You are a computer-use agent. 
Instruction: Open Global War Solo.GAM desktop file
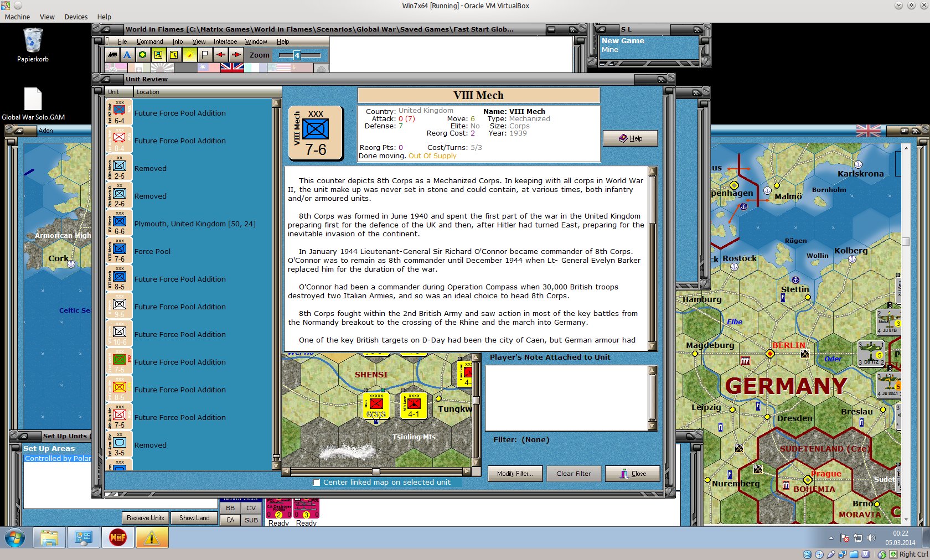pyautogui.click(x=33, y=104)
